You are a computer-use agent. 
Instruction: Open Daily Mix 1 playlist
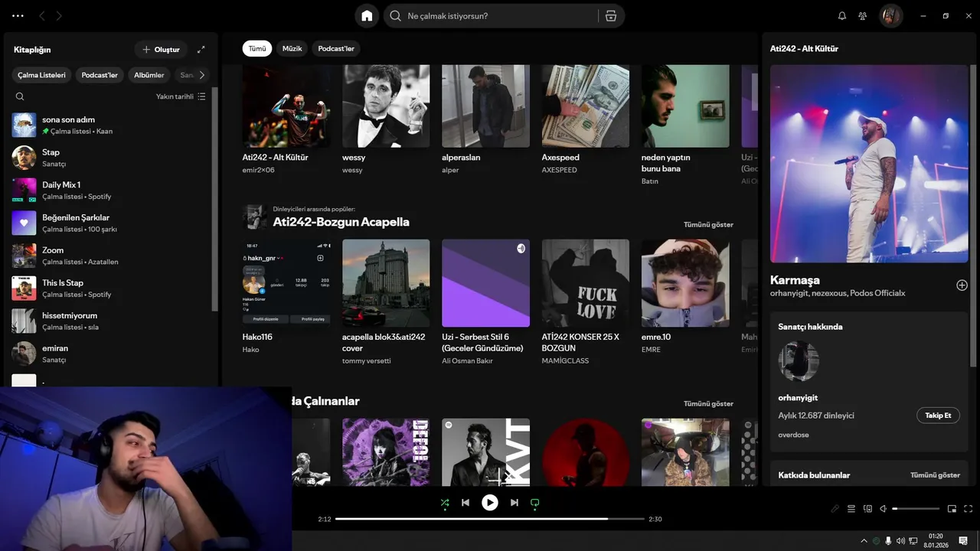tap(109, 191)
